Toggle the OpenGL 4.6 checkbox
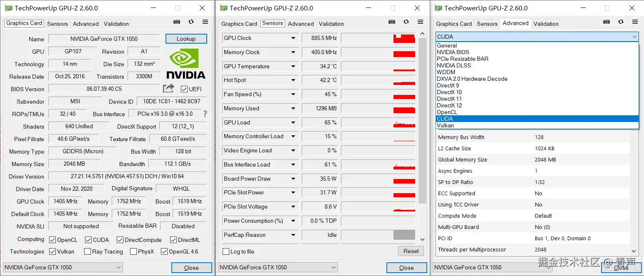This screenshot has width=644, height=276. [164, 251]
